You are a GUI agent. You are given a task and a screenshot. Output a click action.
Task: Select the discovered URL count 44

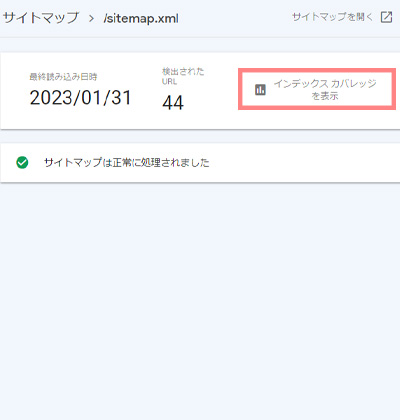(x=173, y=102)
